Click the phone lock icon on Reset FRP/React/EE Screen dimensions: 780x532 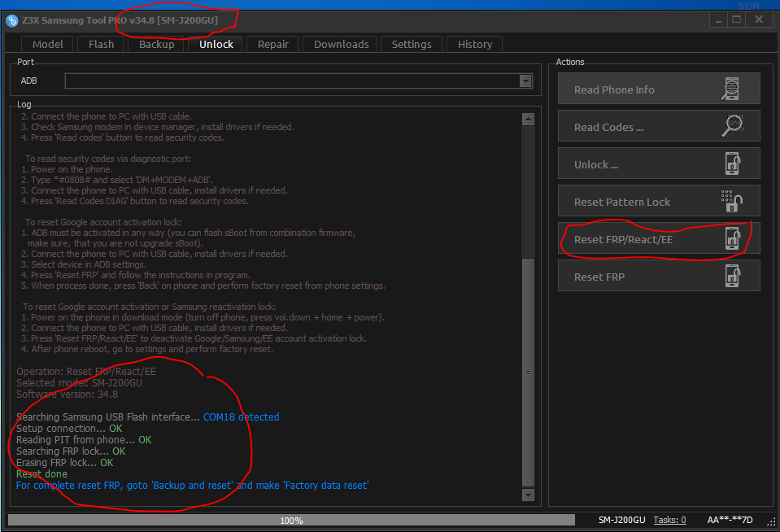(732, 238)
